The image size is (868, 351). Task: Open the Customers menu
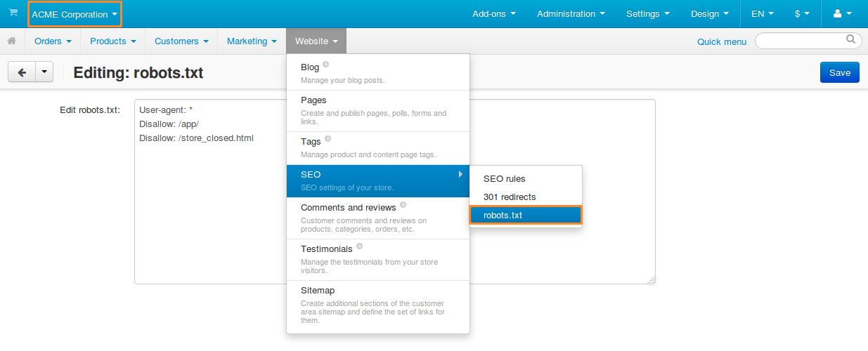(x=181, y=41)
